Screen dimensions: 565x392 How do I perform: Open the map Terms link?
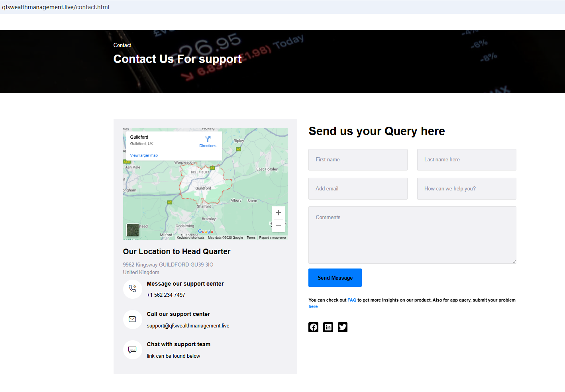251,237
